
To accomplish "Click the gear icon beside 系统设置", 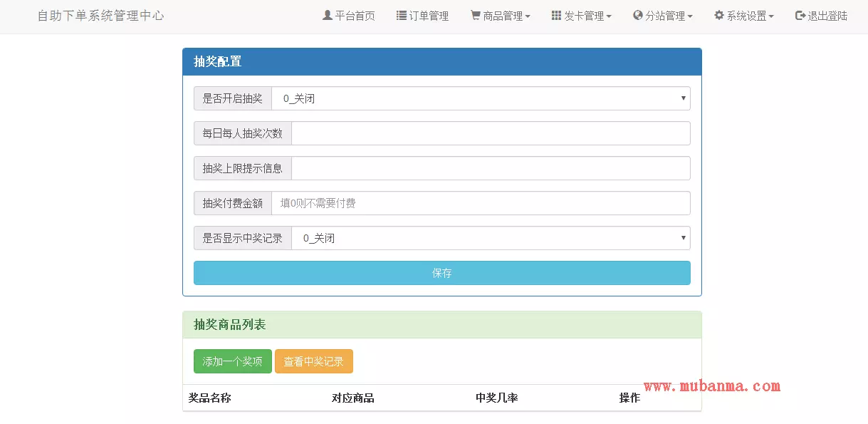I will pos(718,16).
